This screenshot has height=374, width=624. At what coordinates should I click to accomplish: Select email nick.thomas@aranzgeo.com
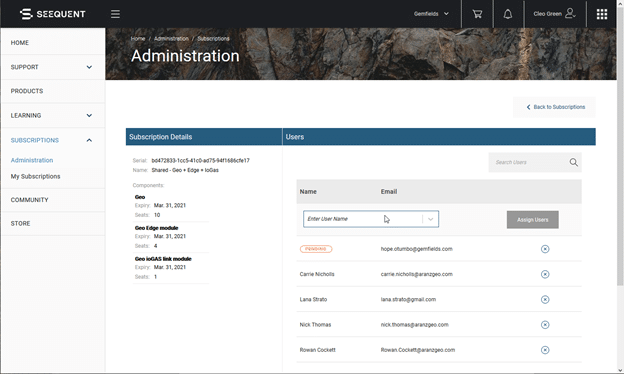(415, 325)
